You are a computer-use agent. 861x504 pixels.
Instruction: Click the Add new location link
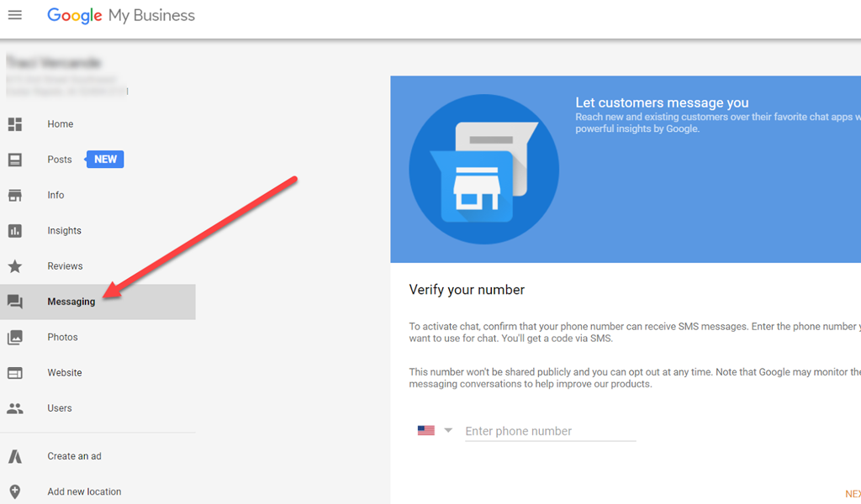pos(84,492)
